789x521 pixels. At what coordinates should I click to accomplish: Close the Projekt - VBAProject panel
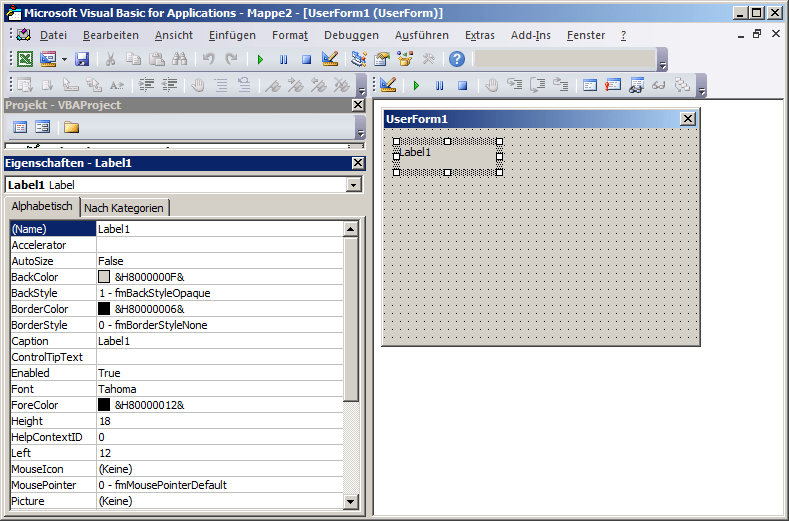pyautogui.click(x=358, y=105)
